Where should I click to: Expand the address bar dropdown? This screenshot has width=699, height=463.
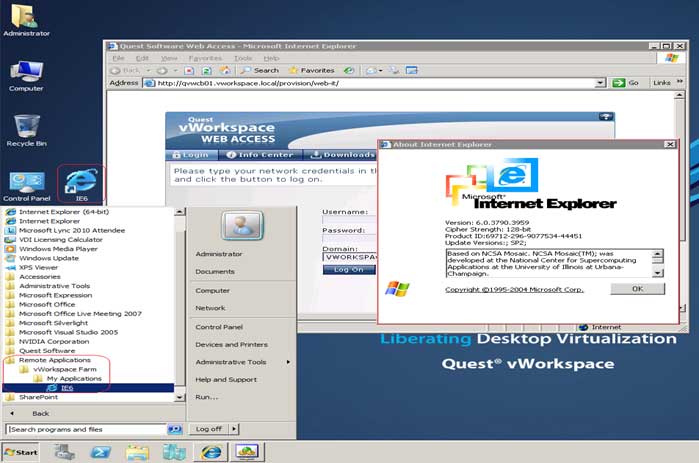point(600,83)
